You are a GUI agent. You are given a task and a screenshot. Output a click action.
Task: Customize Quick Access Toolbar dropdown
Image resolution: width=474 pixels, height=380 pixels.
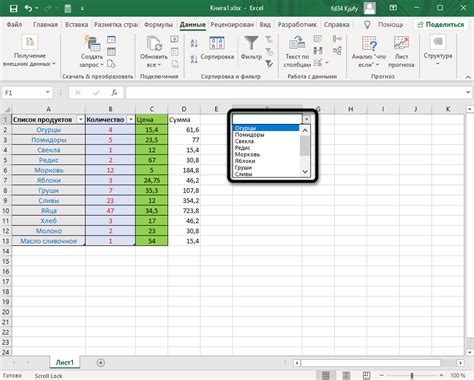tap(82, 8)
